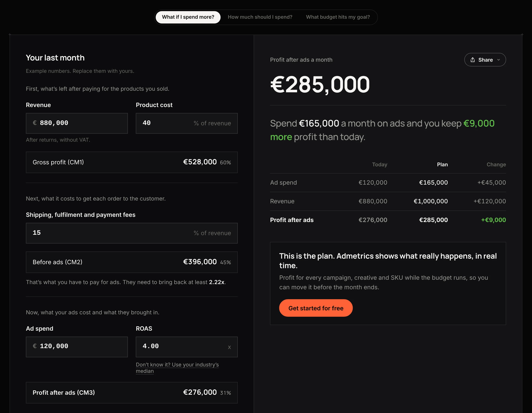Click the 'Your last month' heading
The width and height of the screenshot is (532, 413).
[55, 58]
